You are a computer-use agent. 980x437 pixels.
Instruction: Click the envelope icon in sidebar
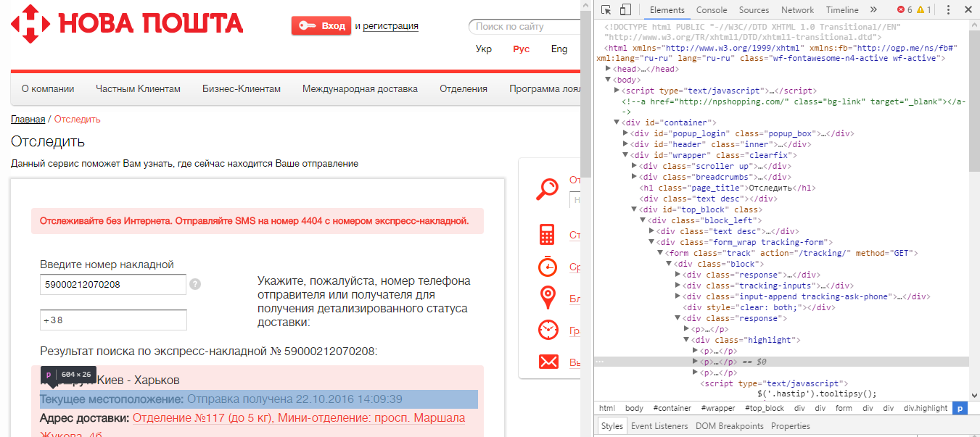(x=548, y=362)
